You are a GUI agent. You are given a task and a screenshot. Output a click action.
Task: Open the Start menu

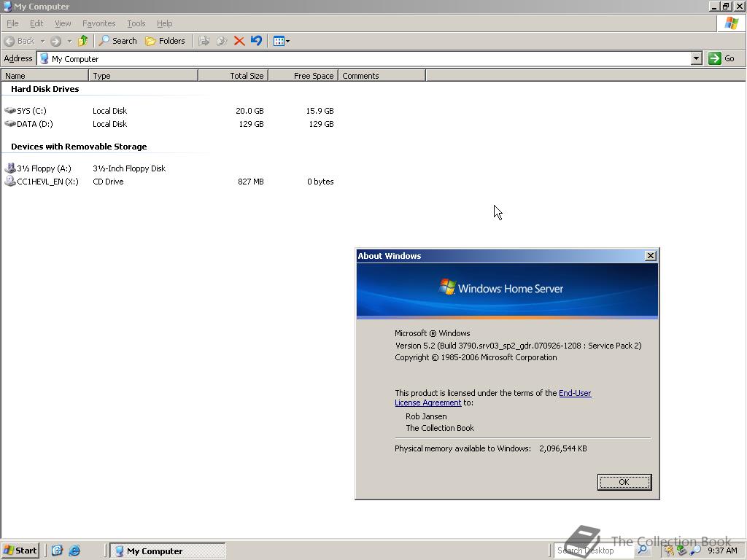pyautogui.click(x=20, y=551)
